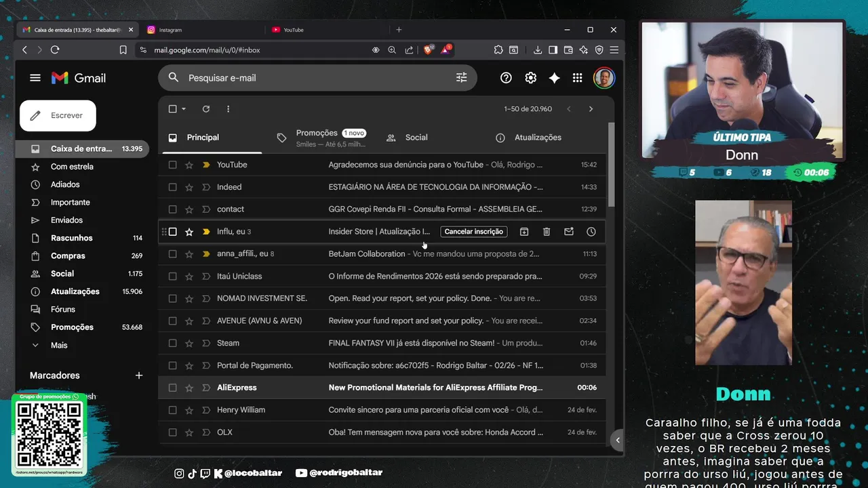Star the contact email

coord(189,209)
